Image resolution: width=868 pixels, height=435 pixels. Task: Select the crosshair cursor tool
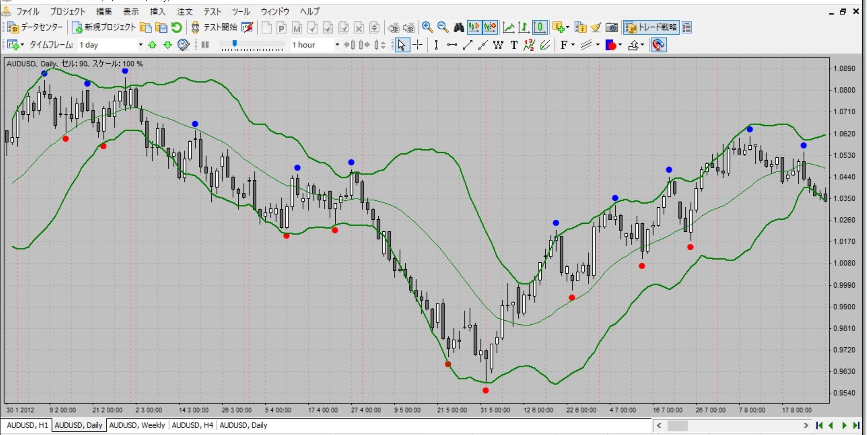coord(417,45)
